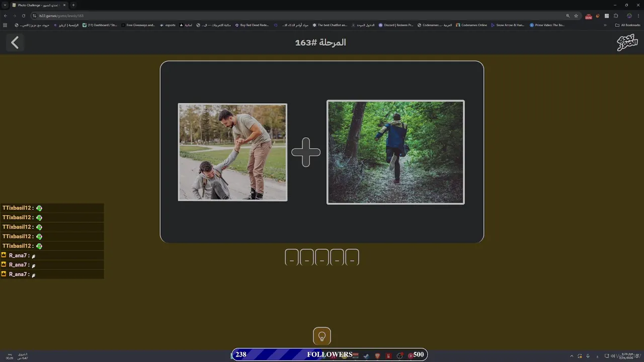Open the taskbar clock and date
This screenshot has width=644, height=362.
click(627, 355)
